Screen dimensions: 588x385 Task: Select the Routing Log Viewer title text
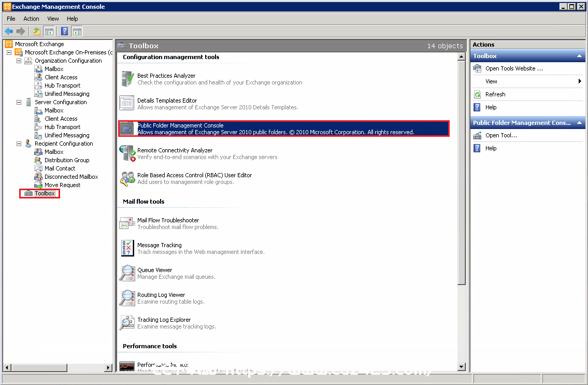pyautogui.click(x=161, y=295)
